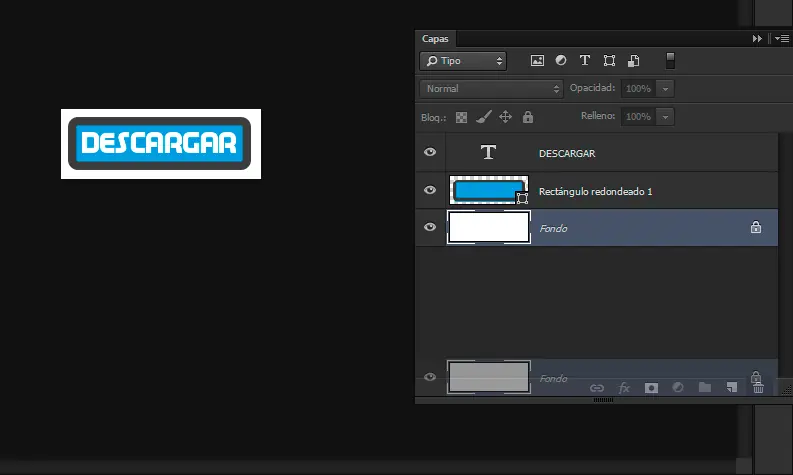Open the Normal blend mode dropdown
The width and height of the screenshot is (793, 475).
coord(491,89)
